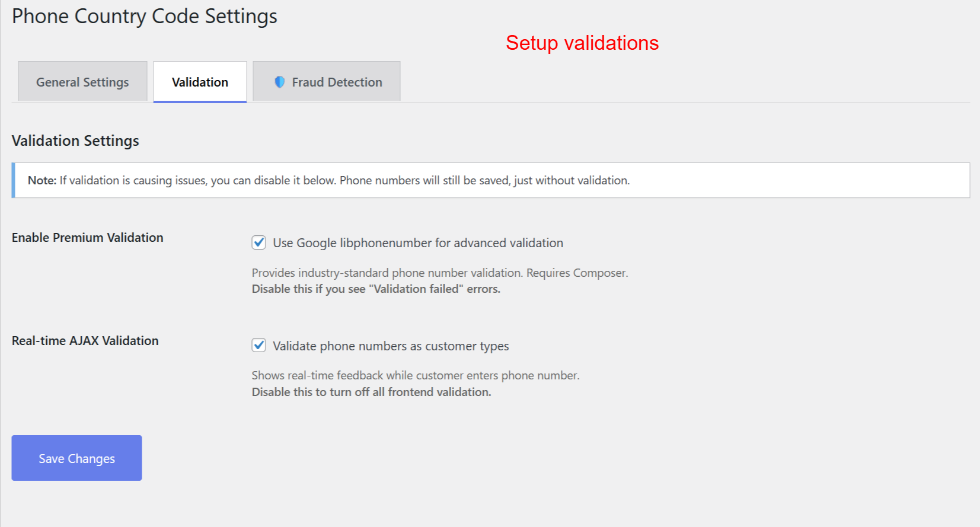The height and width of the screenshot is (527, 980).
Task: Switch to the General Settings tab
Action: pos(82,81)
